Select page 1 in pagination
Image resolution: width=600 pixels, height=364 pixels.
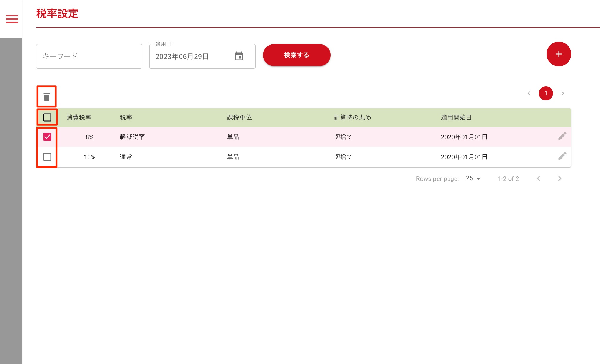pyautogui.click(x=546, y=93)
